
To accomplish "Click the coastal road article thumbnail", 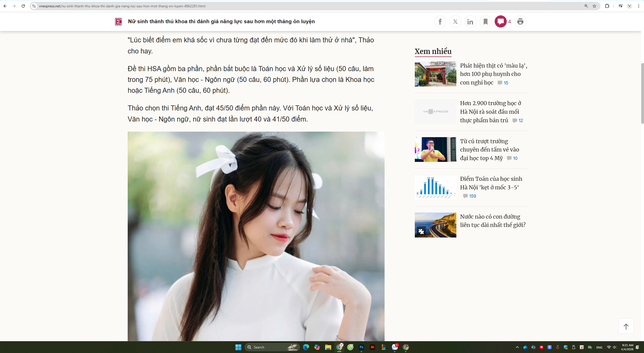I will point(435,225).
